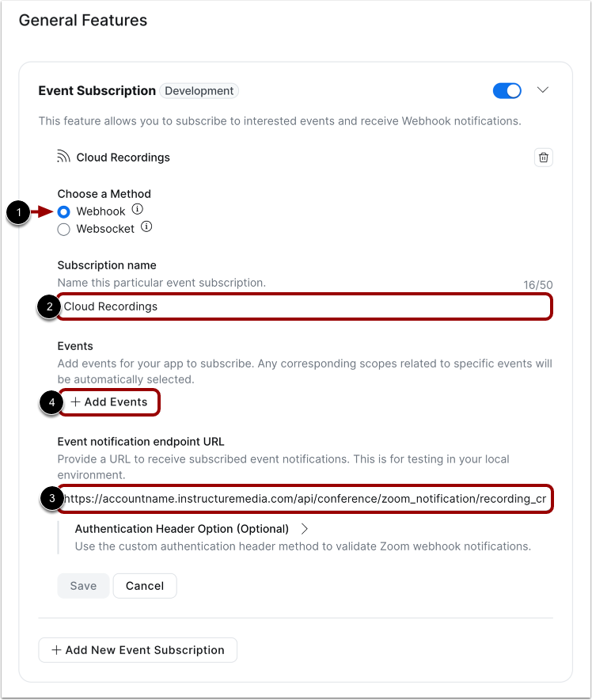The height and width of the screenshot is (700, 592).
Task: Click the plus icon on Add New Event Subscription
Action: point(56,649)
